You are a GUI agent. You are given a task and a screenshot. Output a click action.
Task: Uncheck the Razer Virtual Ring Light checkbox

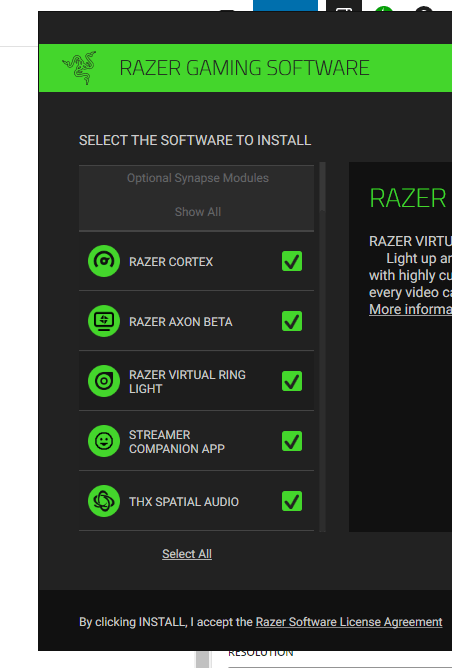pyautogui.click(x=292, y=381)
